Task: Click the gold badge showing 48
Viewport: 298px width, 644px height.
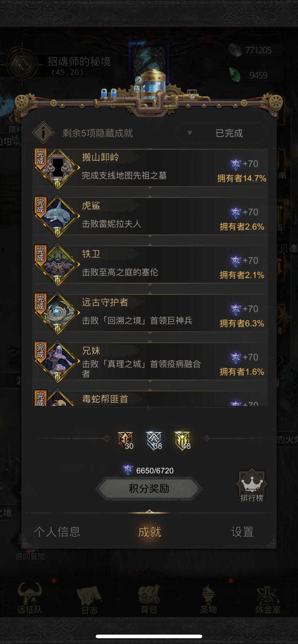Action: (182, 440)
